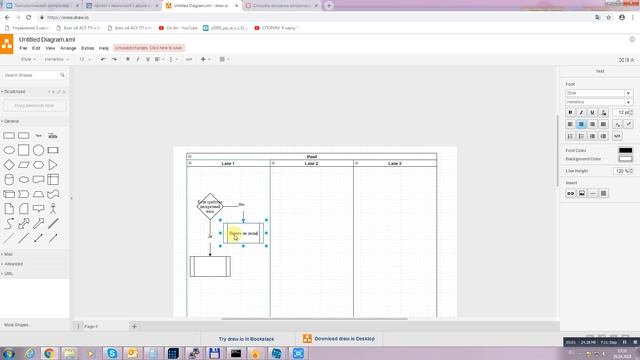Viewport: 640px width, 360px height.
Task: Open the File menu
Action: (x=23, y=48)
